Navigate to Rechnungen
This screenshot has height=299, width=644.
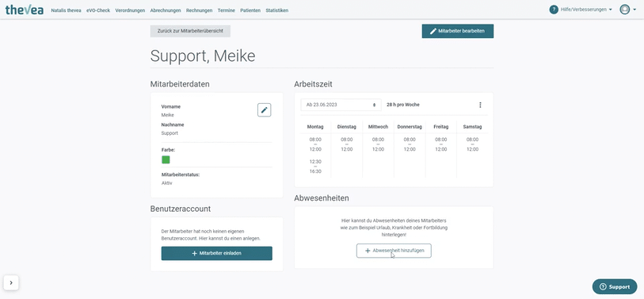pos(199,10)
